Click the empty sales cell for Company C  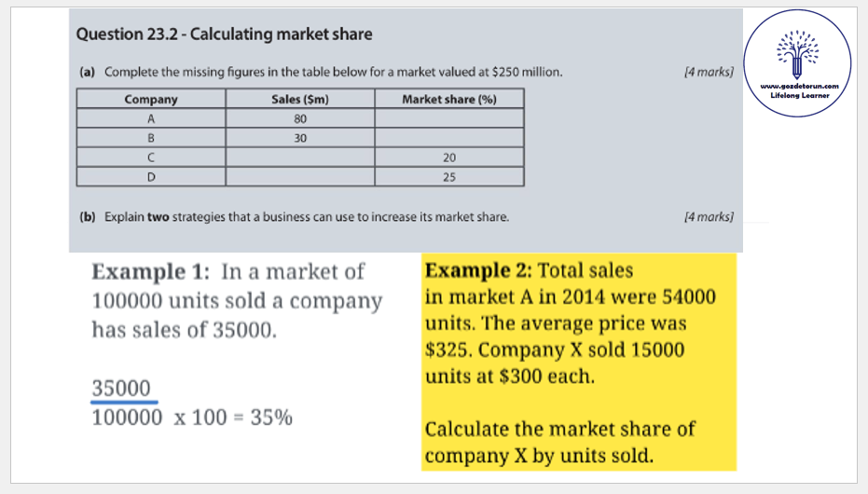point(300,158)
